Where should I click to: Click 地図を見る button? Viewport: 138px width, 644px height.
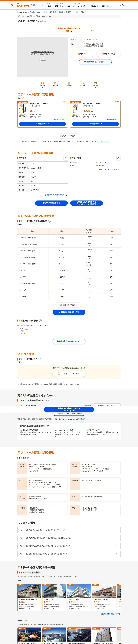tap(82, 54)
